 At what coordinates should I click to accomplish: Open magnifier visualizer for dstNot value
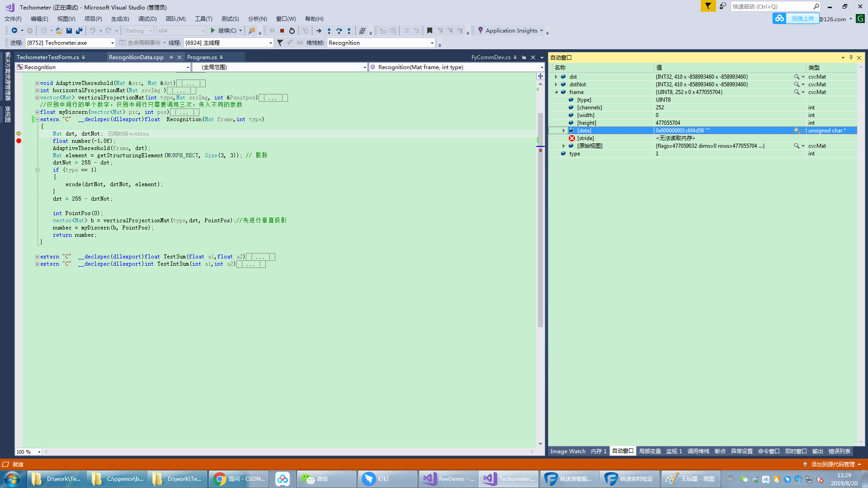coord(797,84)
